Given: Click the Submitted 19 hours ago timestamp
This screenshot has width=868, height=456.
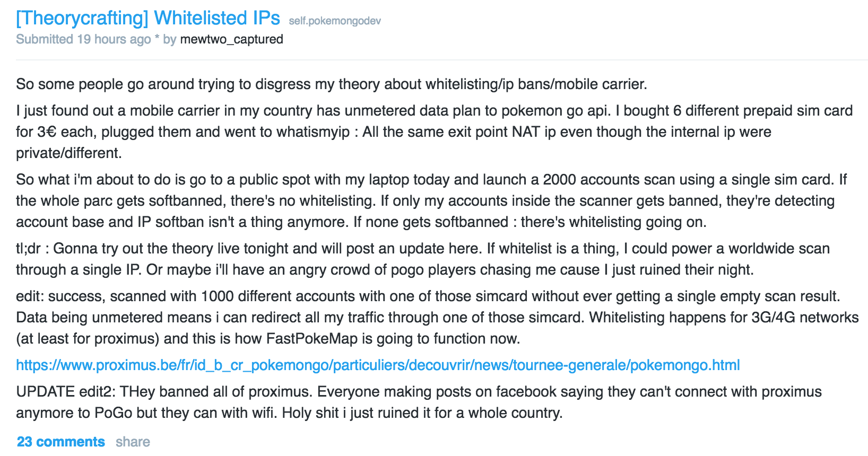Looking at the screenshot, I should click(x=83, y=39).
